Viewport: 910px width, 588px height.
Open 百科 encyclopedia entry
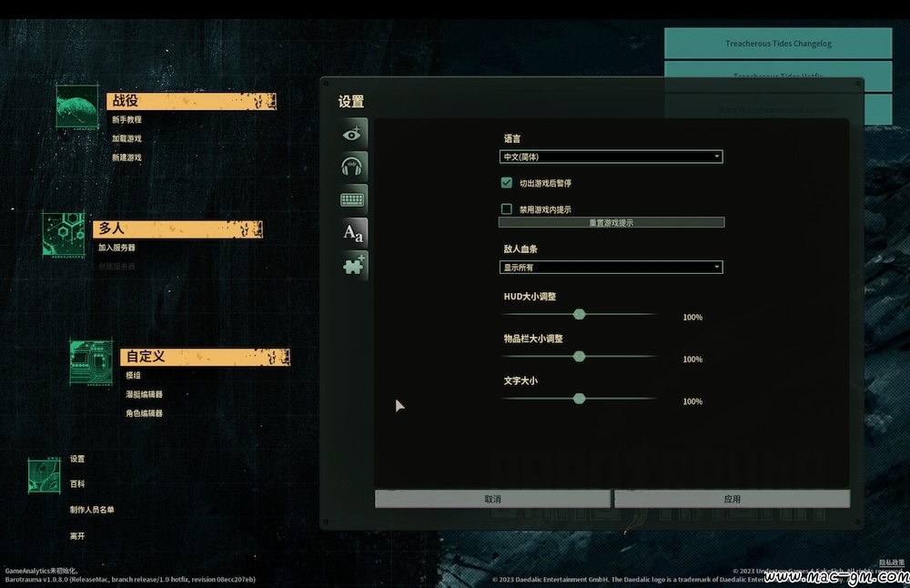pyautogui.click(x=77, y=483)
